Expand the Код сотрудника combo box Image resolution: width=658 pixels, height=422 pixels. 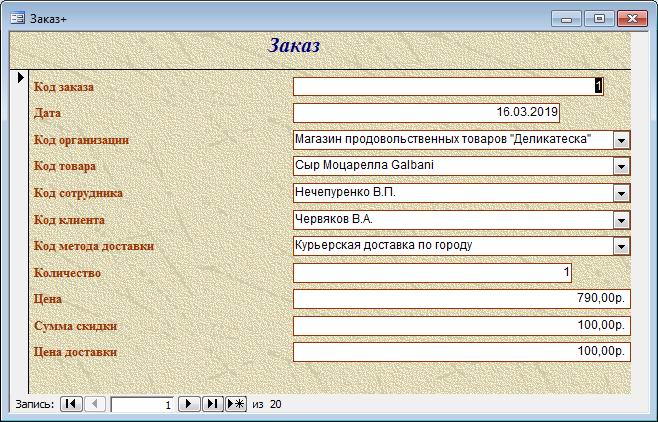(x=621, y=193)
